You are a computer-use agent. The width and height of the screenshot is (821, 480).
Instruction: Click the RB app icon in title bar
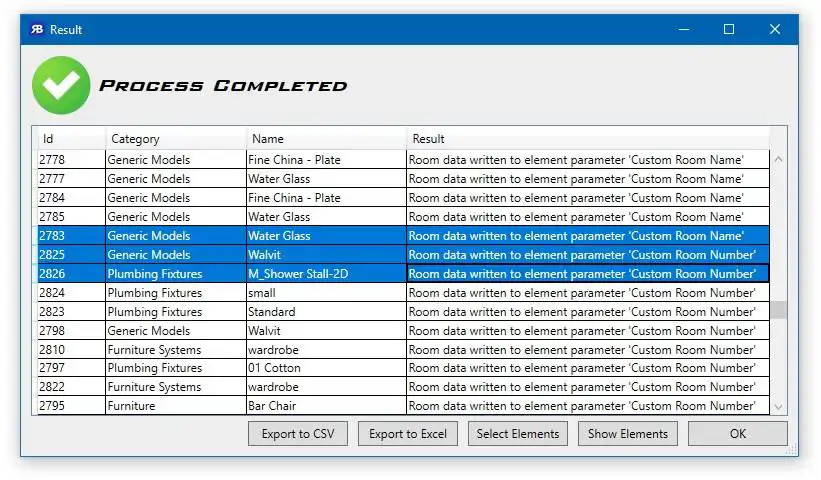click(37, 29)
